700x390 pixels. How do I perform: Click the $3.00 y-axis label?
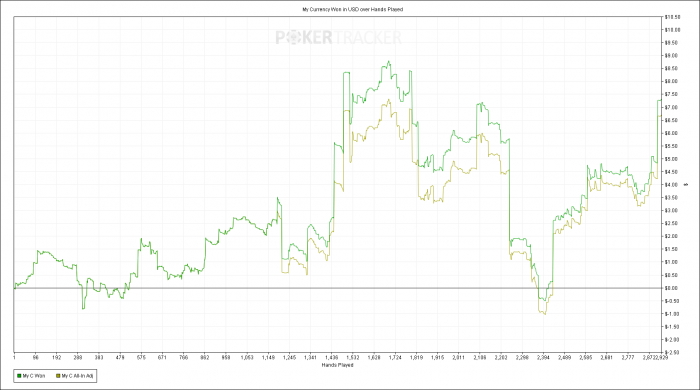pos(672,211)
